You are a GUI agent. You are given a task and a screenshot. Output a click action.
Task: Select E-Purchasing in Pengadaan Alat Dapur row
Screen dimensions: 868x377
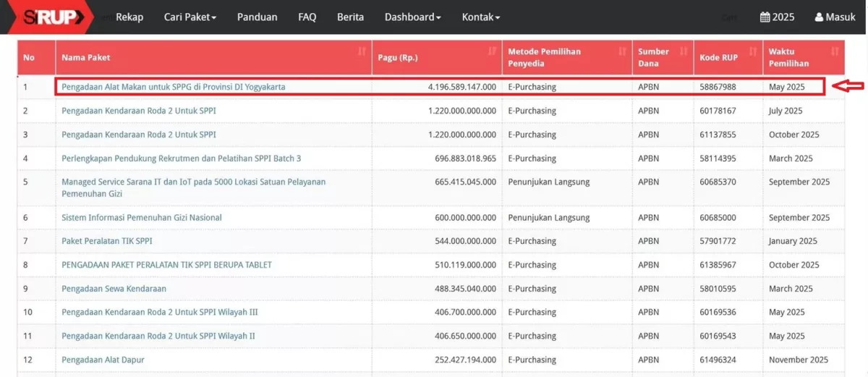[x=532, y=360]
